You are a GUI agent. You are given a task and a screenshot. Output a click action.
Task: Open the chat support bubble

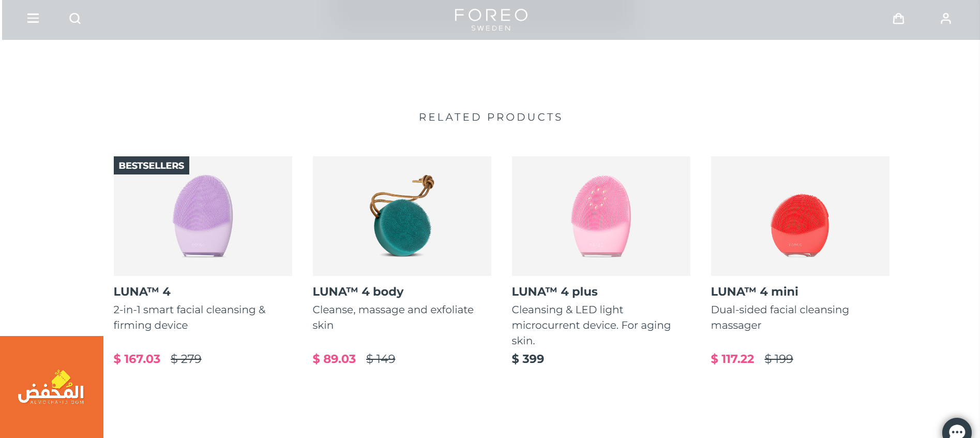(956, 430)
